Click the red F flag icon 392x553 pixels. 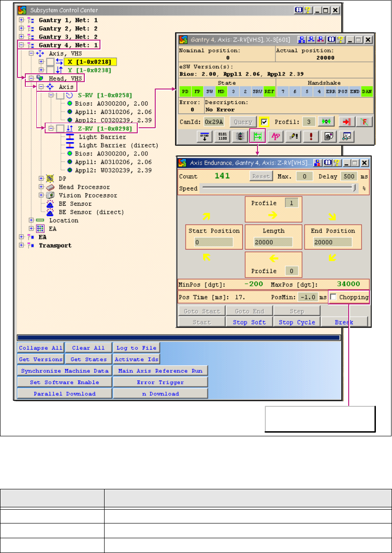364,122
